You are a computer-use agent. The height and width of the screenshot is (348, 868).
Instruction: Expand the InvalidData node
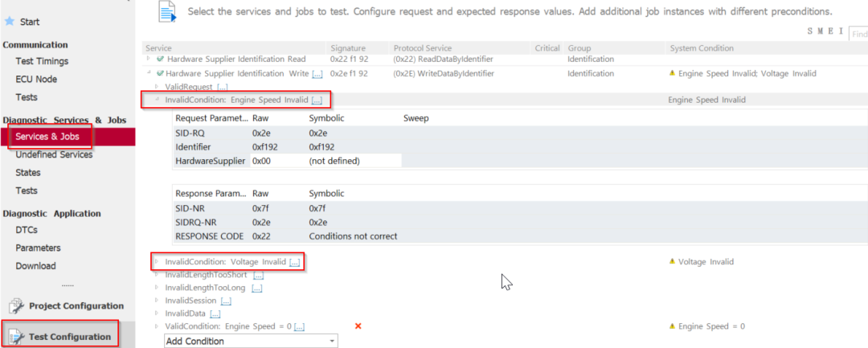tap(157, 313)
